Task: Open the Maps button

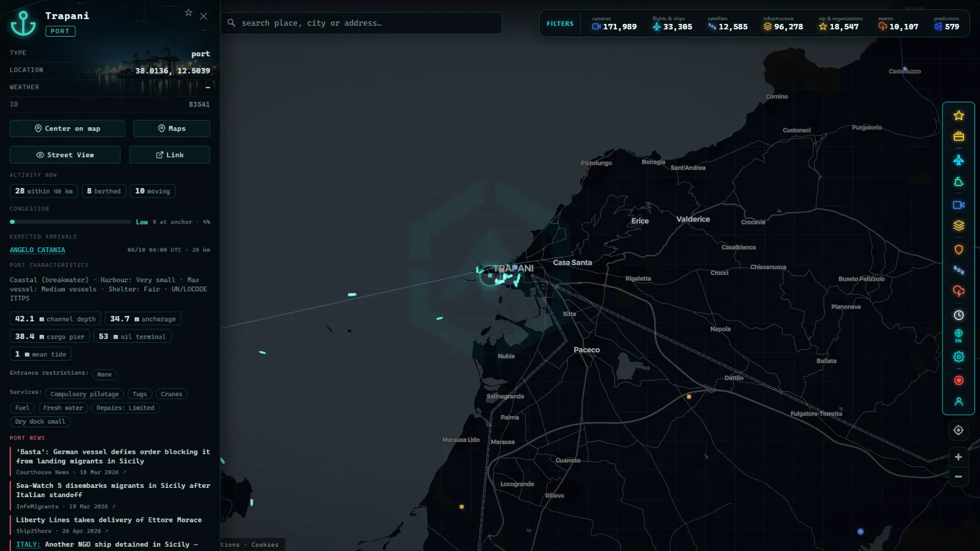Action: [171, 129]
